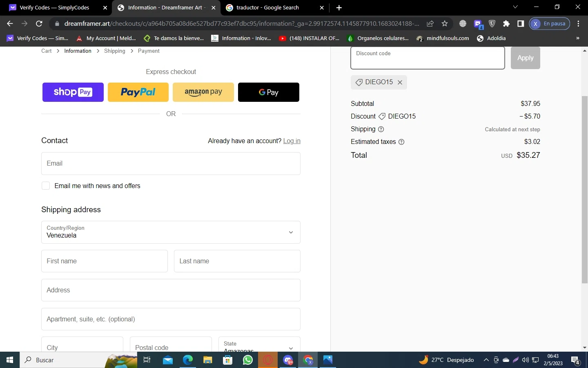Remove the DIEGO15 discount code

click(x=400, y=82)
